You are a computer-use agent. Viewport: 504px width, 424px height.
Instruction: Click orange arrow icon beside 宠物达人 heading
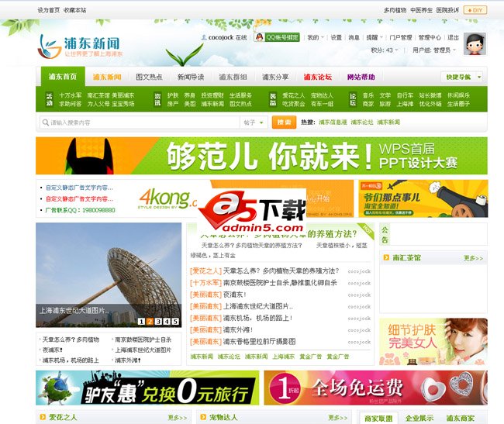pyautogui.click(x=203, y=417)
